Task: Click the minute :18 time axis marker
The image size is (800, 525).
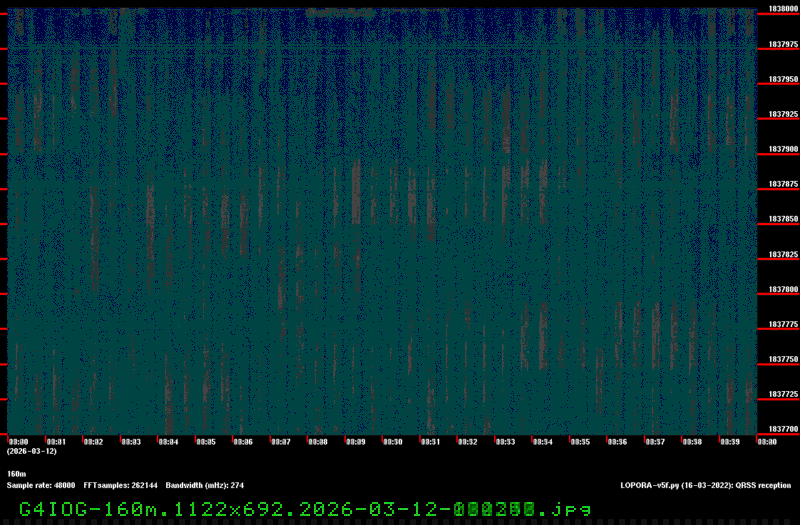Action: click(692, 441)
